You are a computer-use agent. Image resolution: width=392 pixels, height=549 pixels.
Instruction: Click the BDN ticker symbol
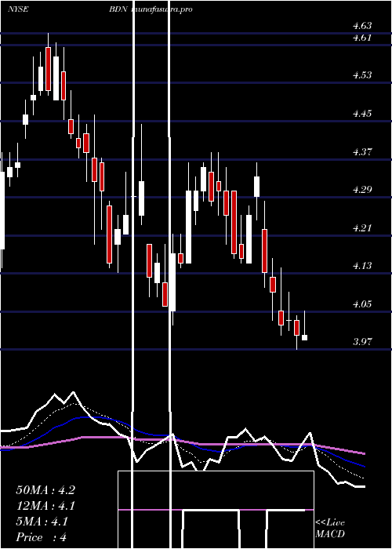tap(119, 9)
